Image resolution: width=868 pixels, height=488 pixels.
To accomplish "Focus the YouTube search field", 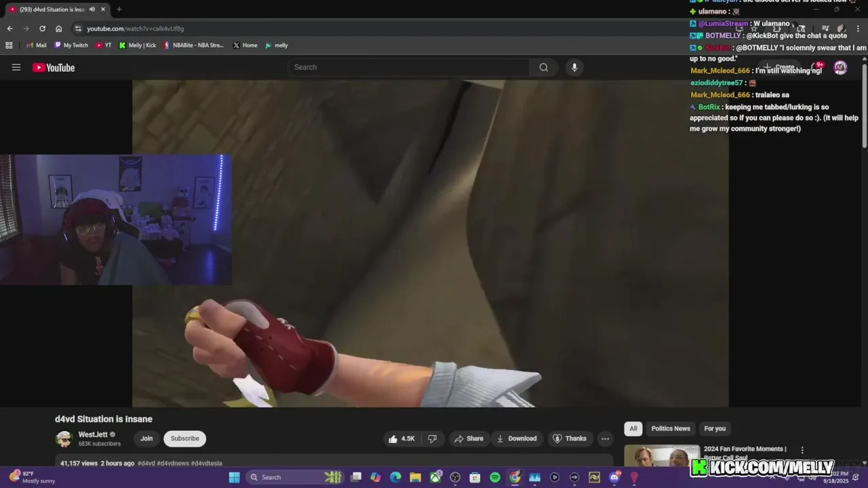I will pyautogui.click(x=409, y=67).
